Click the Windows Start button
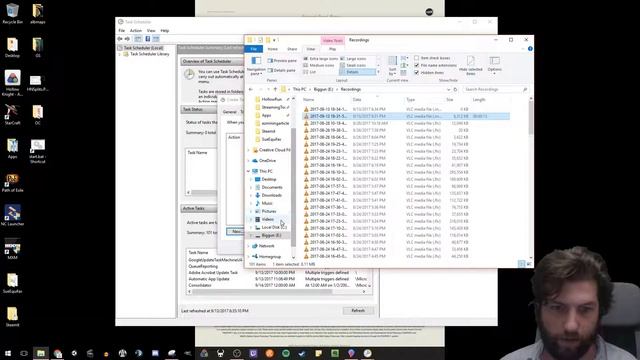Viewport: 640px width, 360px height. pyautogui.click(x=7, y=353)
